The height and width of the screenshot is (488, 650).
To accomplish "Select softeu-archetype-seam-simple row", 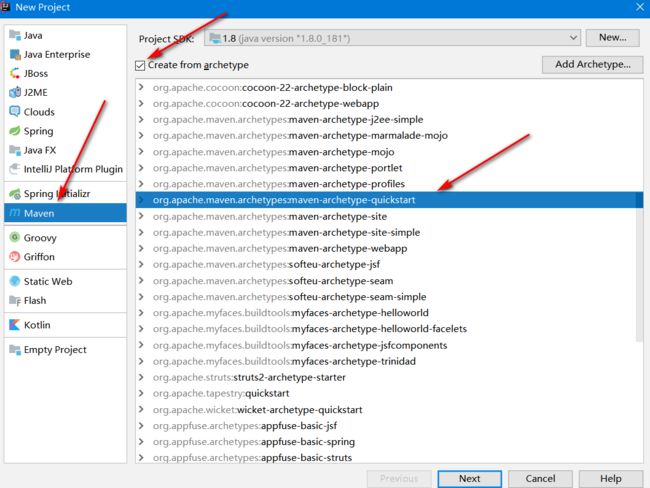I will [x=389, y=297].
